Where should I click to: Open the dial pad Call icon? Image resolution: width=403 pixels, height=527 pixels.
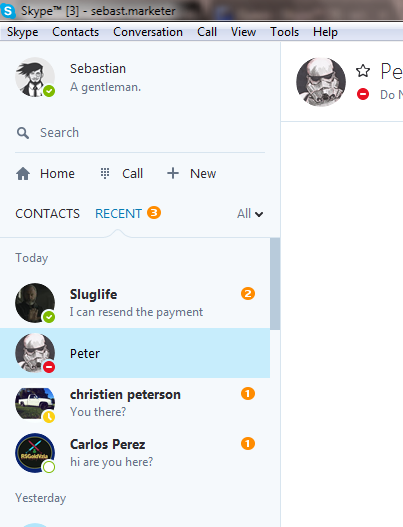click(105, 173)
